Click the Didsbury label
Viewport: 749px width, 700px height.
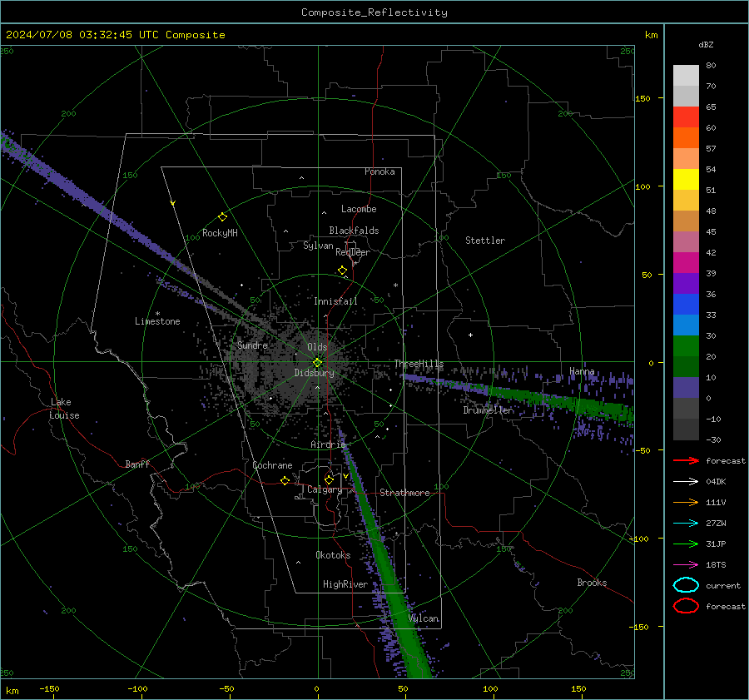pos(315,373)
